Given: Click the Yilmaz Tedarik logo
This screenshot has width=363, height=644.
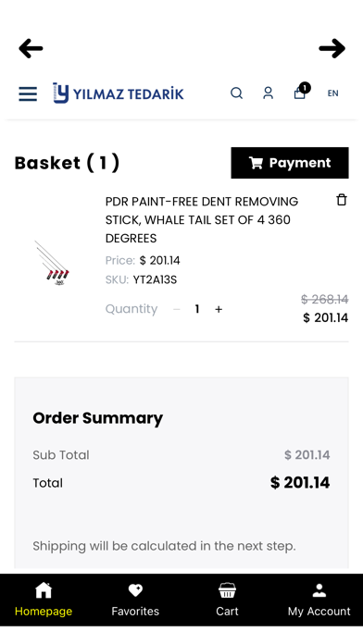Looking at the screenshot, I should point(119,93).
